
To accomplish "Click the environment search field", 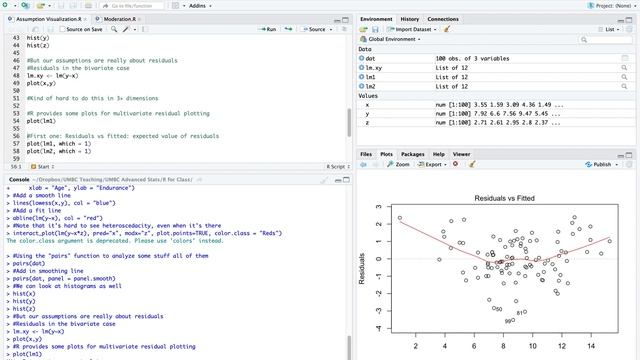I will pyautogui.click(x=605, y=39).
